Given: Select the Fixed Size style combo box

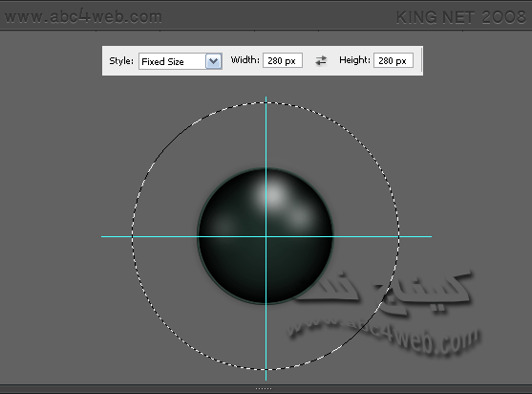Looking at the screenshot, I should coord(181,61).
